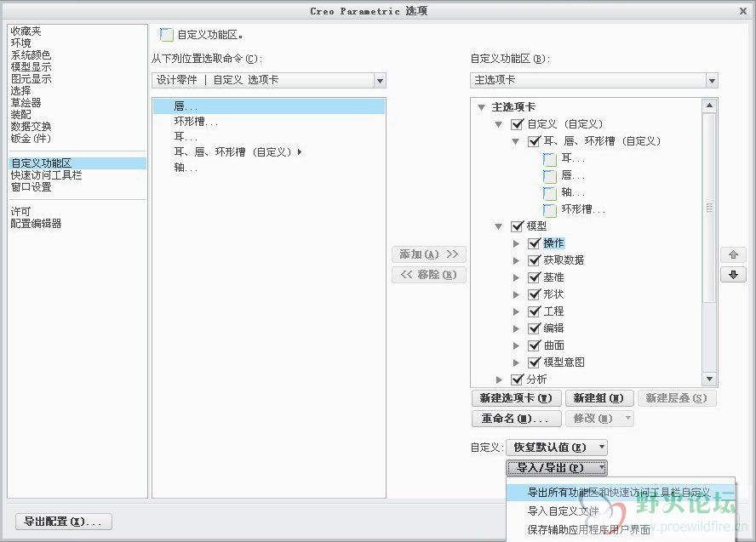This screenshot has height=542, width=756.
Task: Open the 快速访问工具栏 options category
Action: click(46, 175)
